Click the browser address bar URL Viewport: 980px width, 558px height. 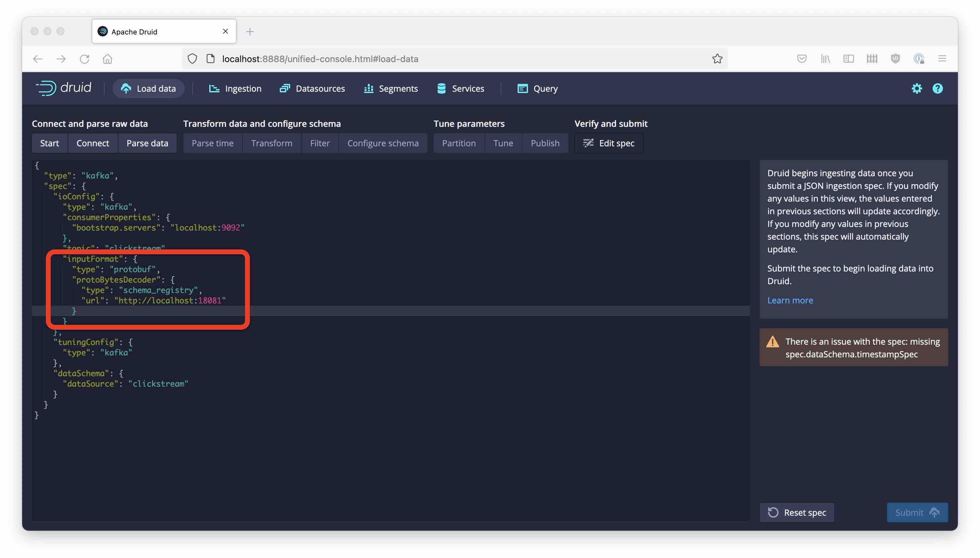click(x=320, y=59)
